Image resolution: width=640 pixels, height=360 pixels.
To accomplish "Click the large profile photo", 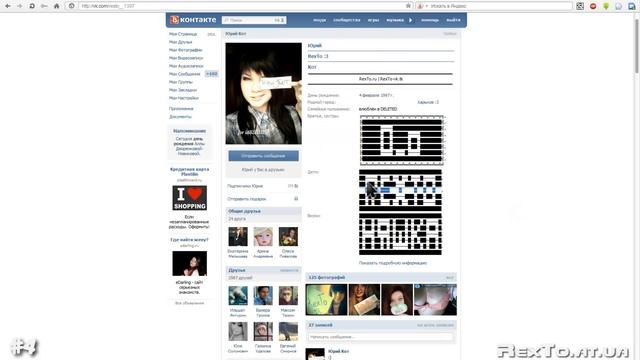I will (x=263, y=93).
